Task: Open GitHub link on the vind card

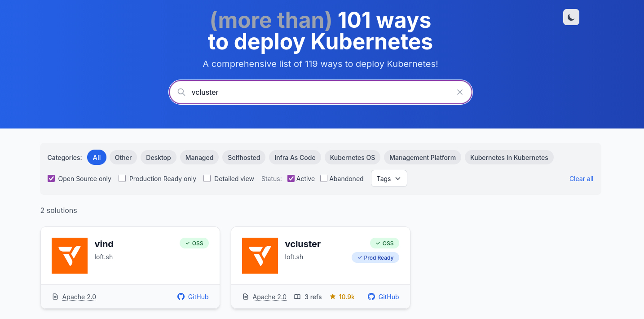Action: 193,297
